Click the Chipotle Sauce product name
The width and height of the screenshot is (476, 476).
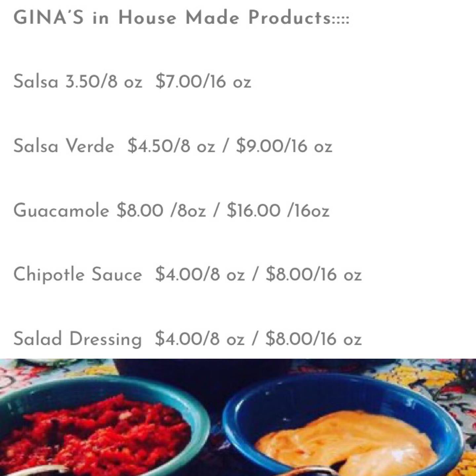coord(78,274)
